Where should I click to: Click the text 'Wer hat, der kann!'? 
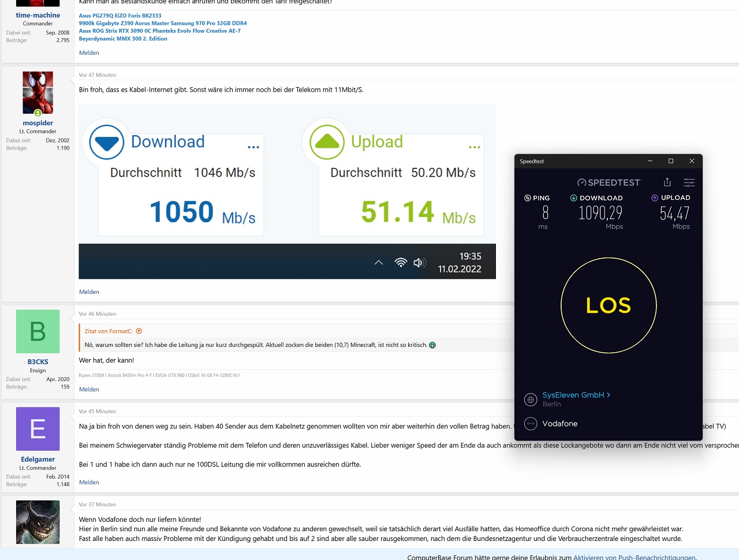(106, 360)
